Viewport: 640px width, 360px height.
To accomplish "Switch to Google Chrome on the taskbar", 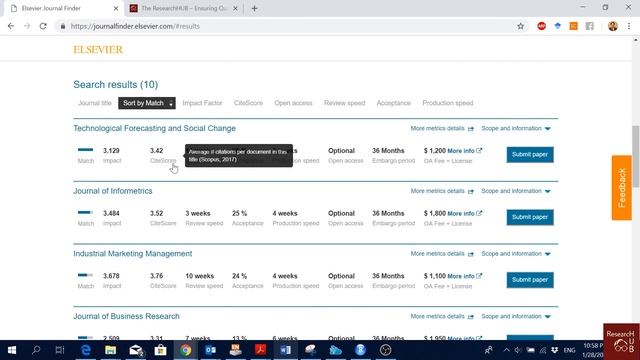I will [x=186, y=350].
